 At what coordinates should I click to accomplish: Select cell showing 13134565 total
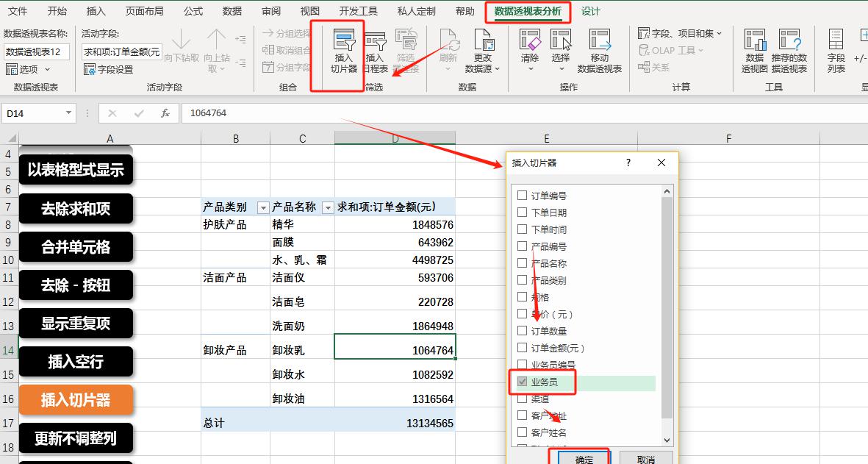[395, 423]
